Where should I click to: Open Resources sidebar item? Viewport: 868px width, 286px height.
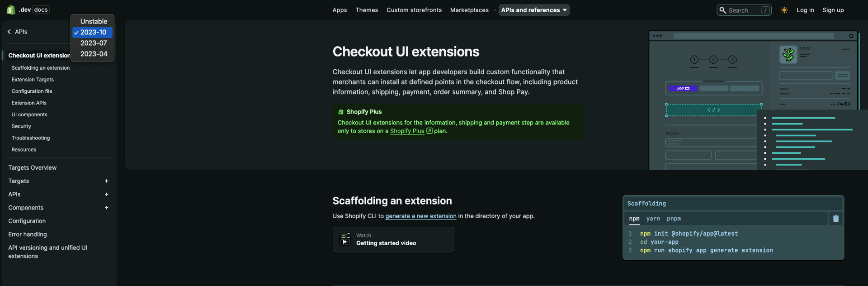click(x=24, y=150)
